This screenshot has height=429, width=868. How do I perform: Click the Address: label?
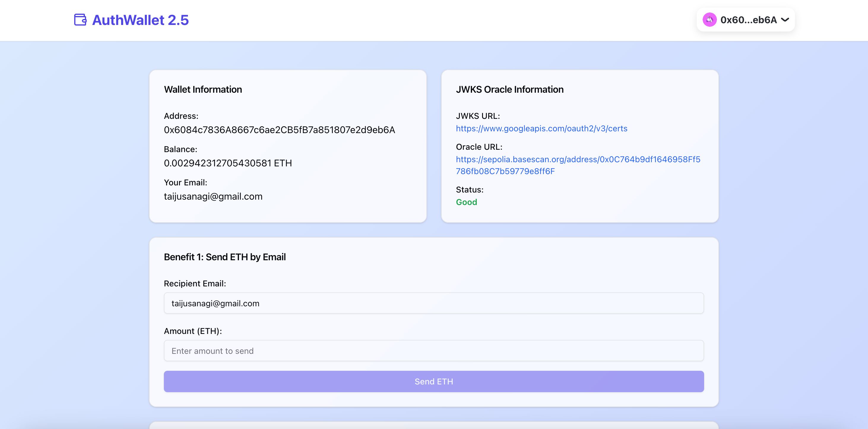[181, 116]
